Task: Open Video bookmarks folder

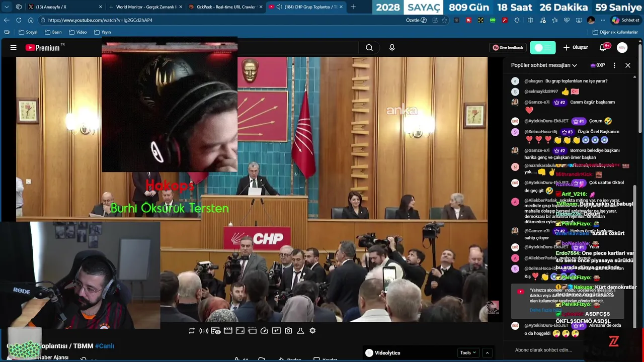Action: coord(77,32)
